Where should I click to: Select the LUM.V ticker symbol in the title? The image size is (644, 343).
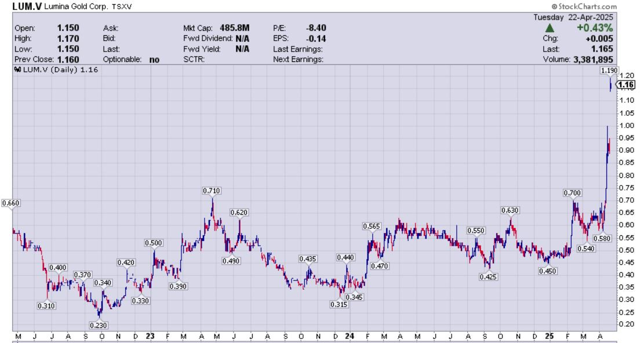point(26,6)
